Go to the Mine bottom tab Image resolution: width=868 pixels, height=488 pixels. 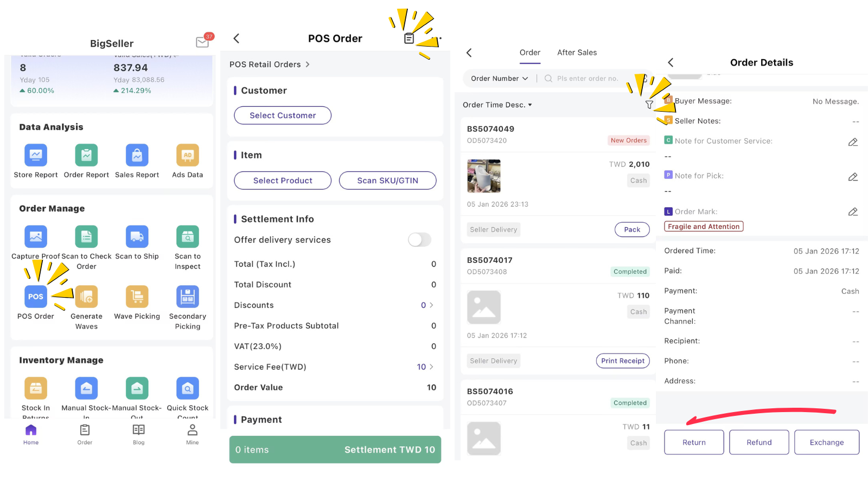click(193, 434)
